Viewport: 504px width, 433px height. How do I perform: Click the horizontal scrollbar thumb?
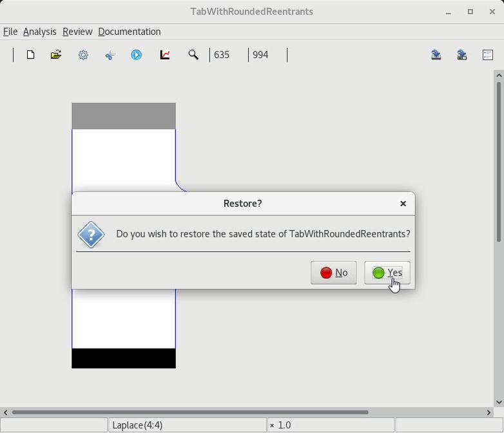pyautogui.click(x=190, y=412)
